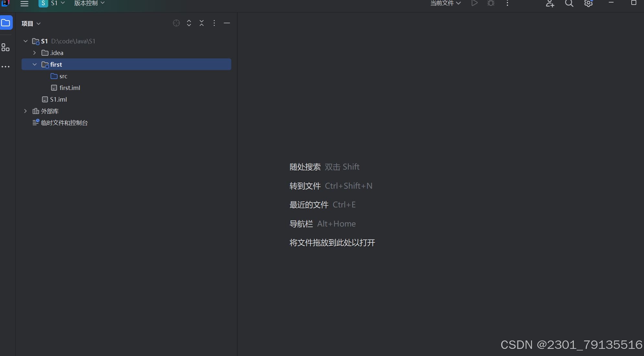This screenshot has height=356, width=644.
Task: Click Collapse All in project panel
Action: 202,23
